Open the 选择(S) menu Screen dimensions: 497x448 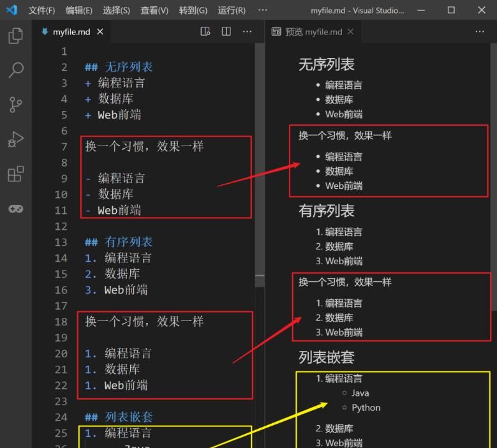116,10
